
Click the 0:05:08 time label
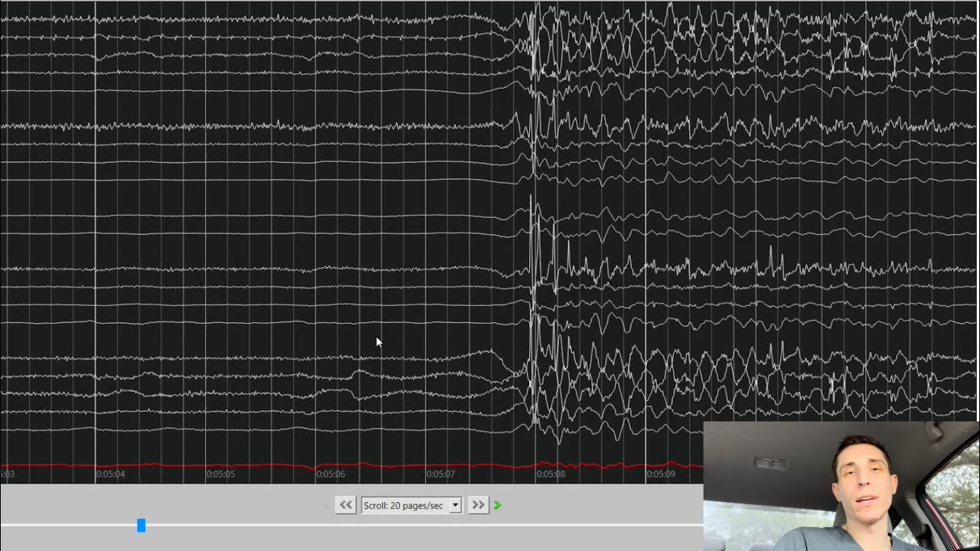tap(550, 474)
